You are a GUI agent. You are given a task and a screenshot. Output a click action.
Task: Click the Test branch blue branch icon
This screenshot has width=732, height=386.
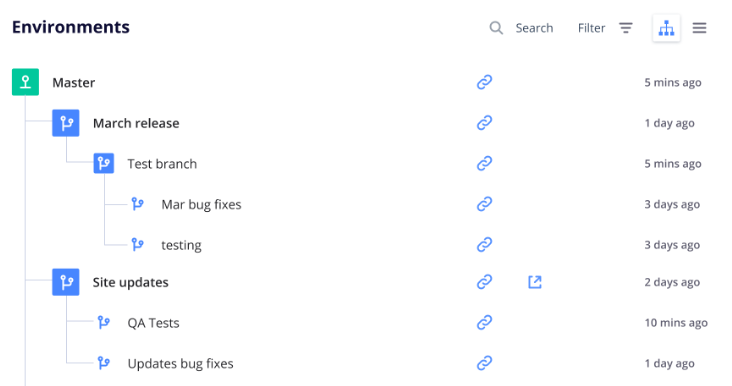tap(104, 163)
